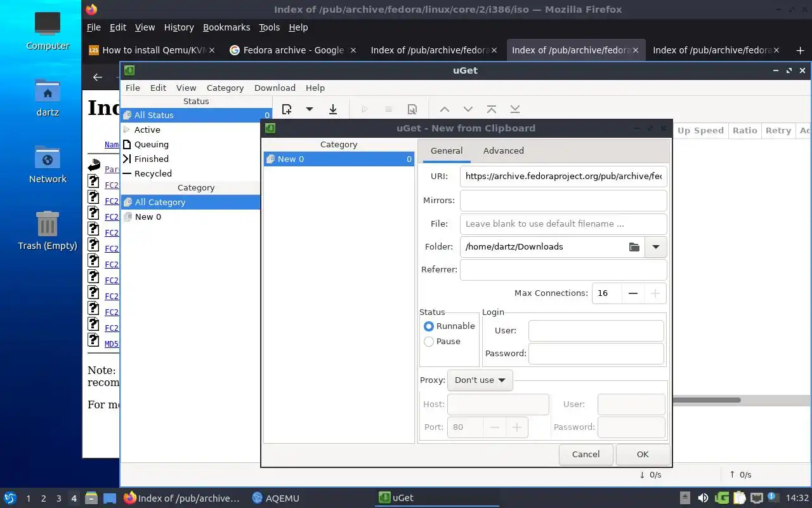Select 'New 0' in dialog Category list
This screenshot has width=812, height=508.
(339, 159)
